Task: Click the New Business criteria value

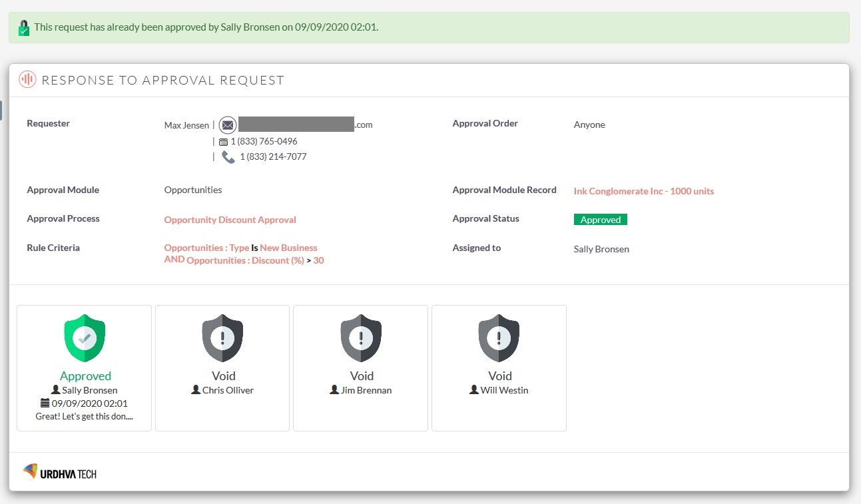Action: click(289, 248)
